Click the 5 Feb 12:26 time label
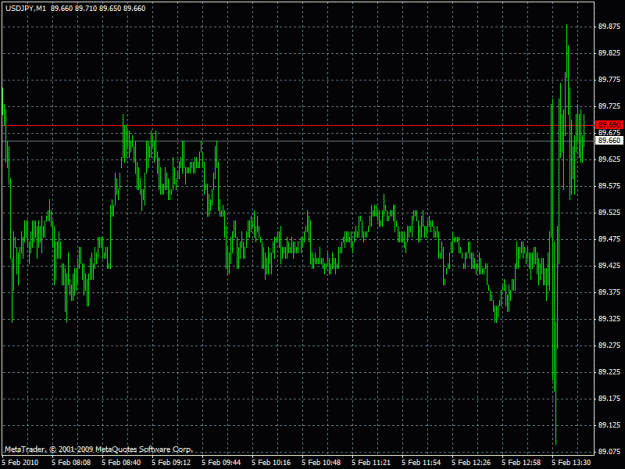Image resolution: width=625 pixels, height=469 pixels. (471, 462)
